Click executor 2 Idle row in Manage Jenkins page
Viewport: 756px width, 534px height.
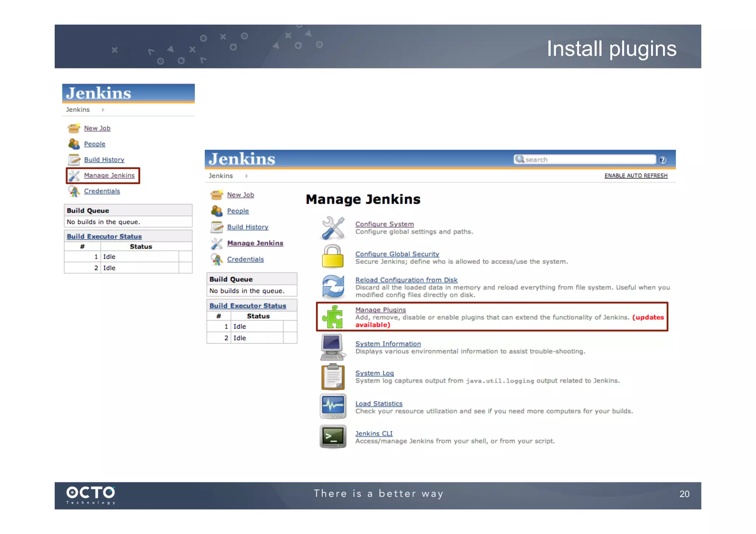(252, 338)
